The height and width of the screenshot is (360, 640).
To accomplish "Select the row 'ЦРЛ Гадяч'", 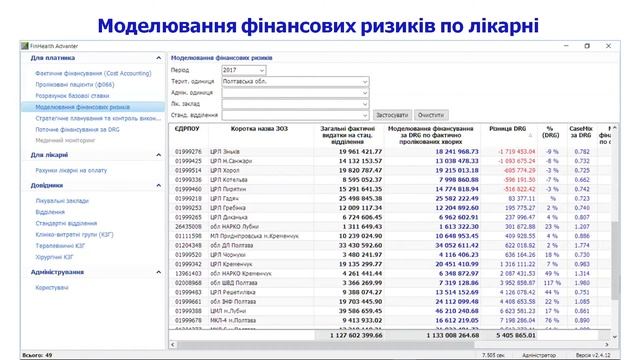I will pos(390,198).
